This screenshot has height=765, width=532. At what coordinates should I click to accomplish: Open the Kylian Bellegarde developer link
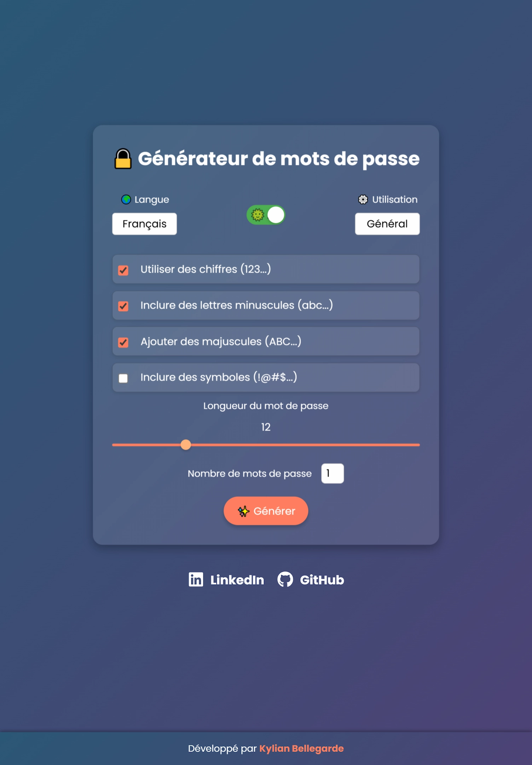coord(301,748)
